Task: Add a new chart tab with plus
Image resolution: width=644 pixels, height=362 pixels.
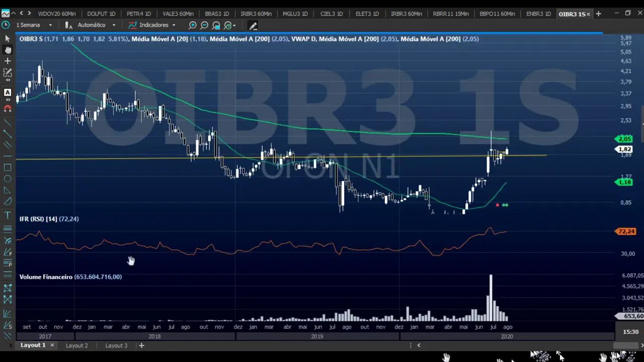Action: (x=598, y=14)
